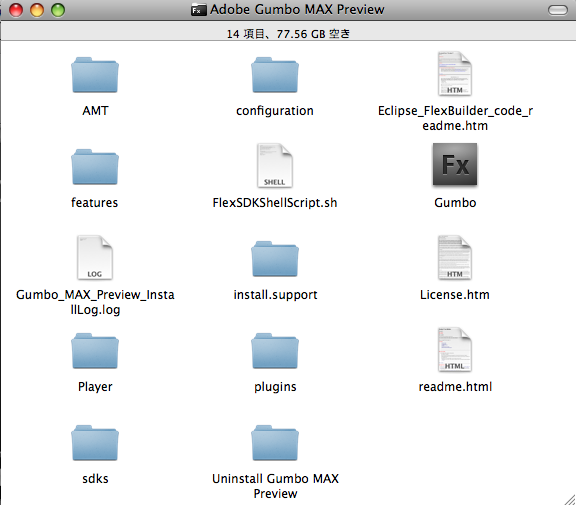576x505 pixels.
Task: Minimize window with the yellow button
Action: (x=37, y=10)
